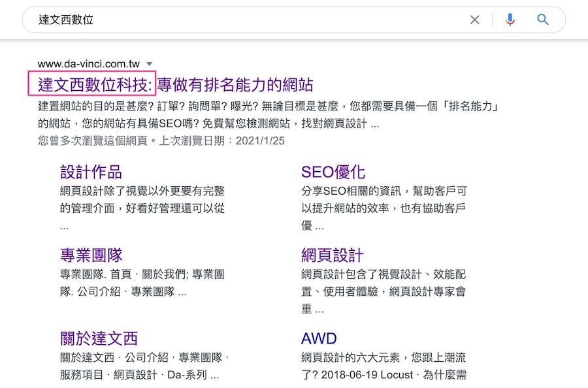Open the main result title 達文西數位科技
The height and width of the screenshot is (388, 588).
click(176, 85)
